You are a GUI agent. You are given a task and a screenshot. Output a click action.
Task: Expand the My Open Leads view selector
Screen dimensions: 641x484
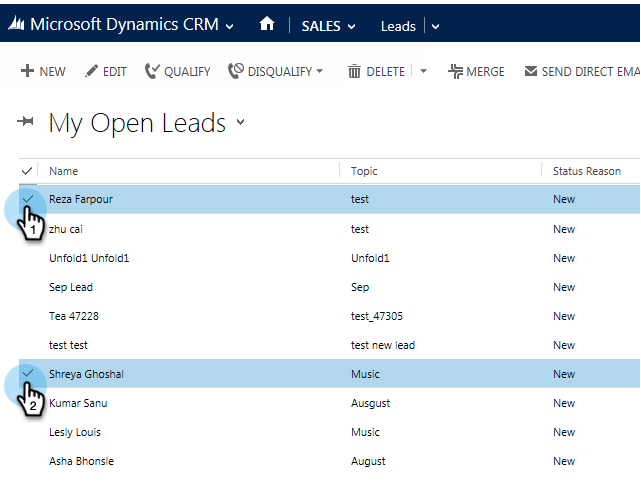coord(240,124)
